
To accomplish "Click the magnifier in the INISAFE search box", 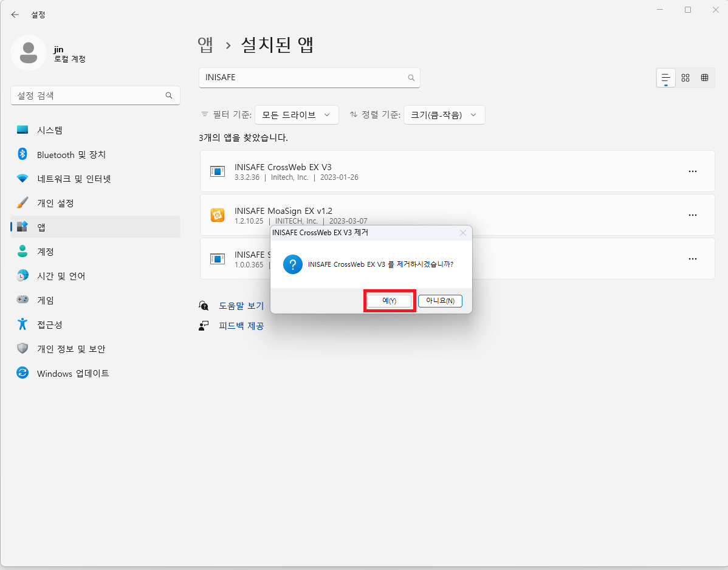I will coord(411,78).
